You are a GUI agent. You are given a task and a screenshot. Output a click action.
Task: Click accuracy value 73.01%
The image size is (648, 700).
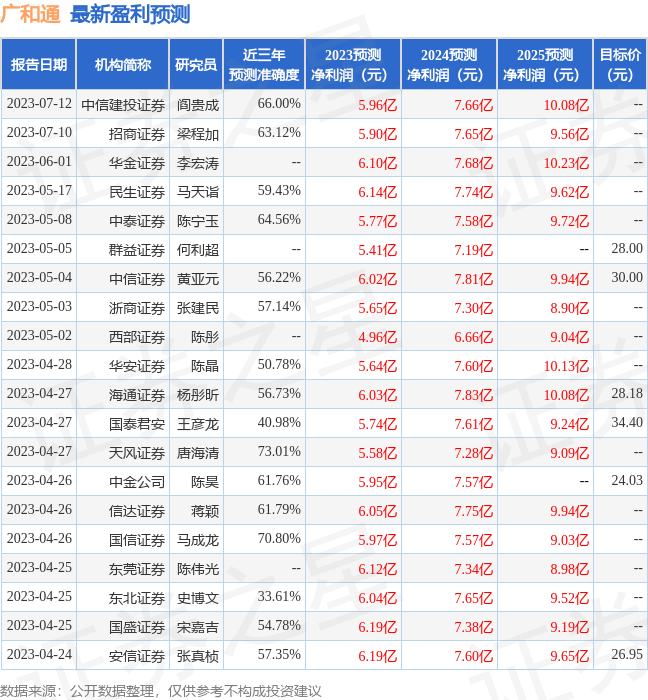click(279, 451)
